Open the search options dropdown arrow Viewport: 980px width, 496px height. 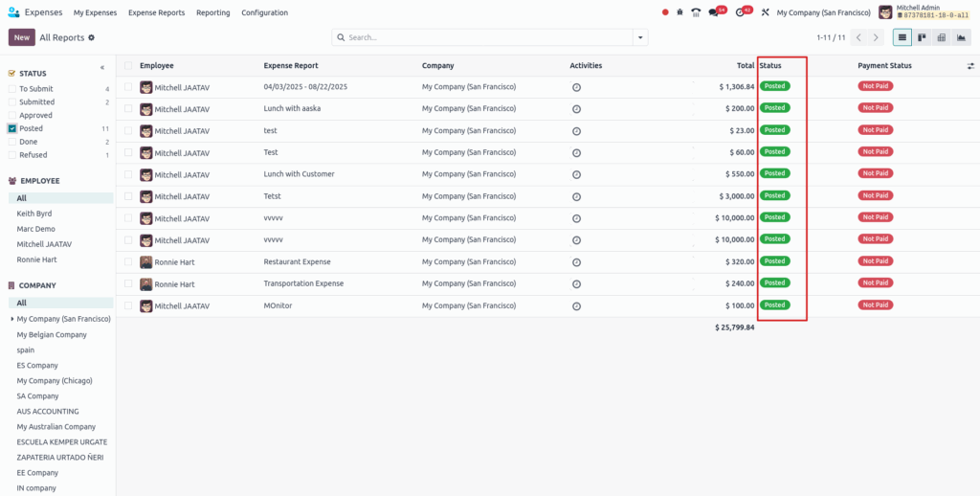pos(640,37)
